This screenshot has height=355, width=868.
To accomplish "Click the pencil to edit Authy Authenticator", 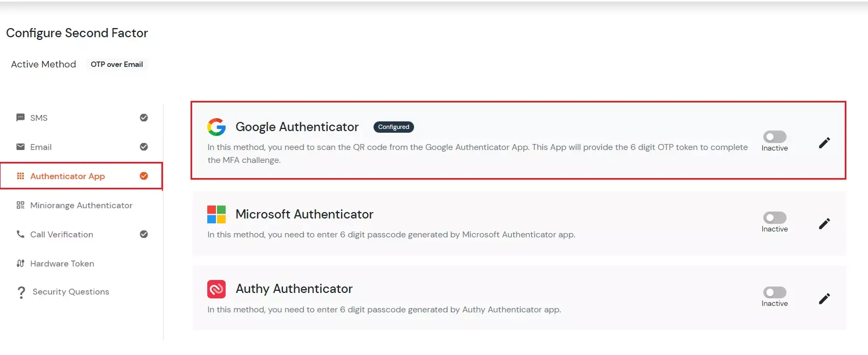I will [x=824, y=298].
